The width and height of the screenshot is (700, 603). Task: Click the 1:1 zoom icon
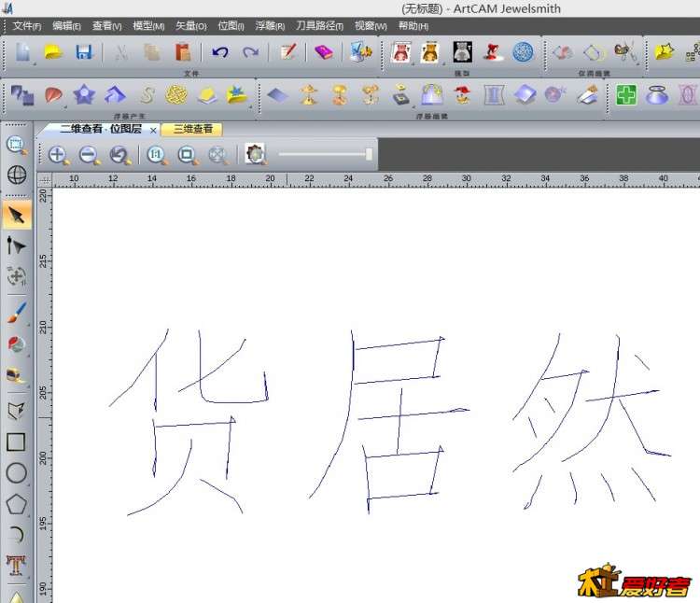[156, 155]
